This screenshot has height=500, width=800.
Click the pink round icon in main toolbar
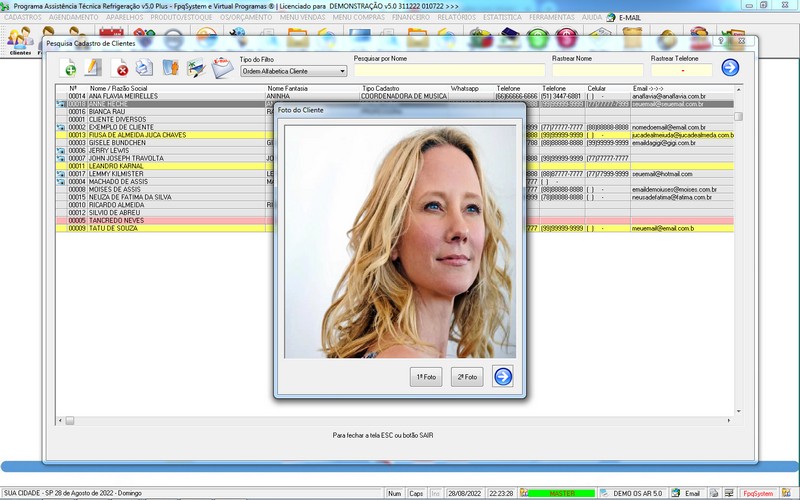click(x=566, y=38)
